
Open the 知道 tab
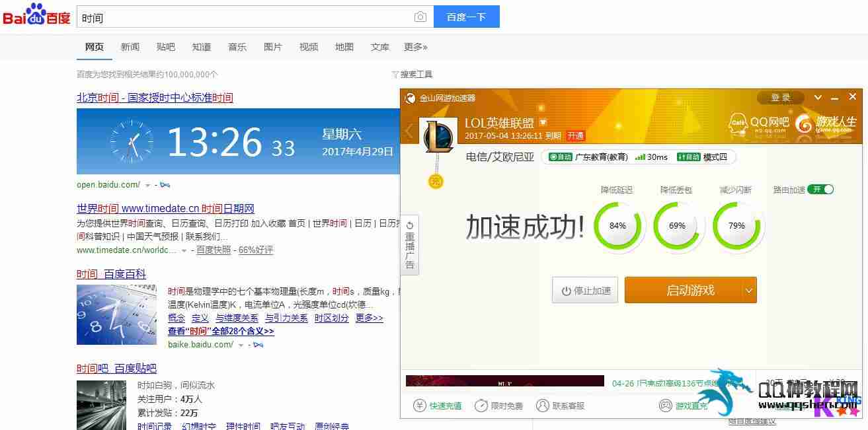point(202,47)
